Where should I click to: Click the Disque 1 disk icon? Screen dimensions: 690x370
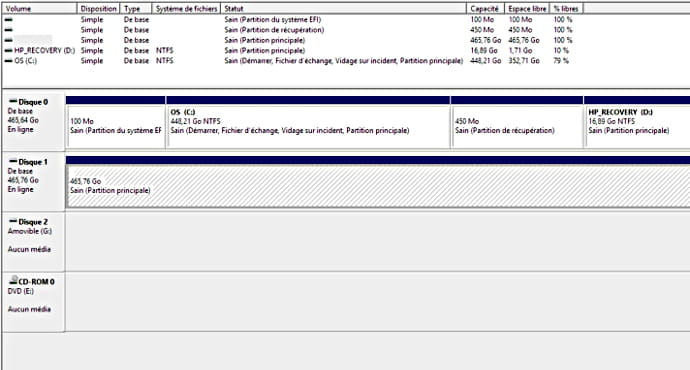click(13, 161)
